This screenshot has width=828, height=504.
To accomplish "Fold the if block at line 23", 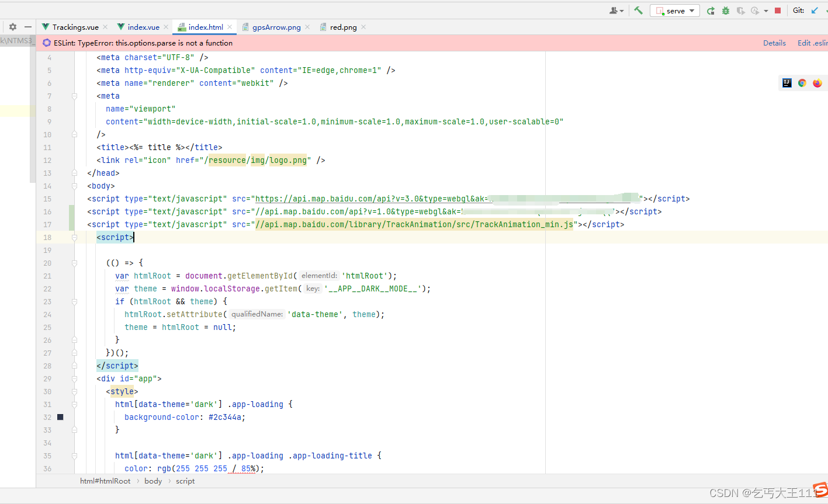I will [74, 301].
